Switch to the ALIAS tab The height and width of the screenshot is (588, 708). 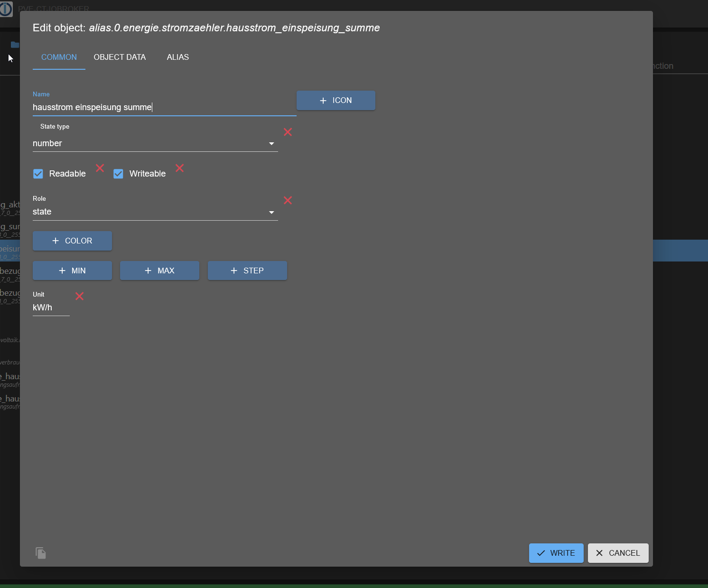click(178, 57)
